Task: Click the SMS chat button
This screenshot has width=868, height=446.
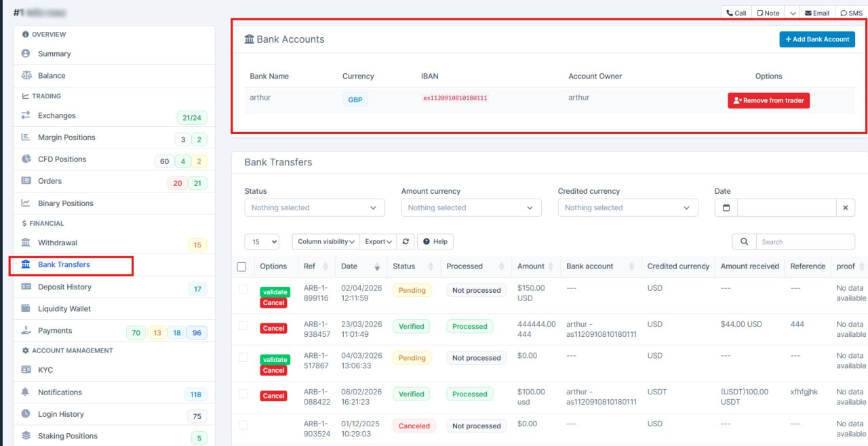Action: tap(852, 13)
